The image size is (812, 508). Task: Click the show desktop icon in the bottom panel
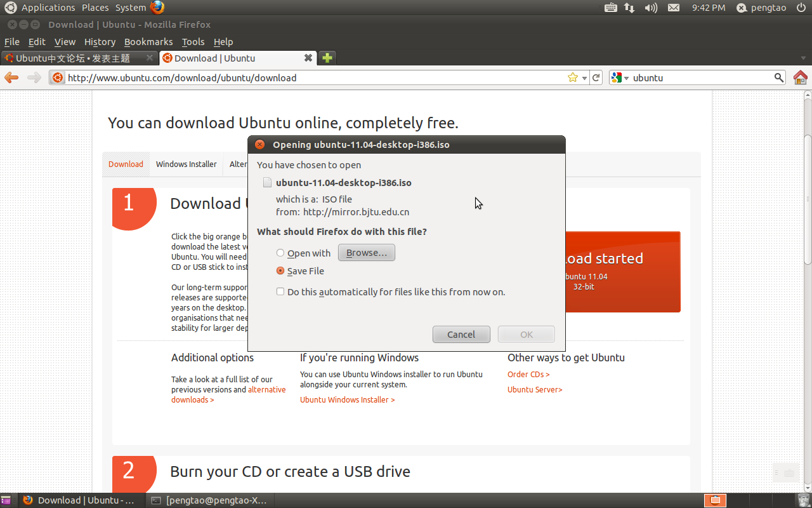[6, 500]
